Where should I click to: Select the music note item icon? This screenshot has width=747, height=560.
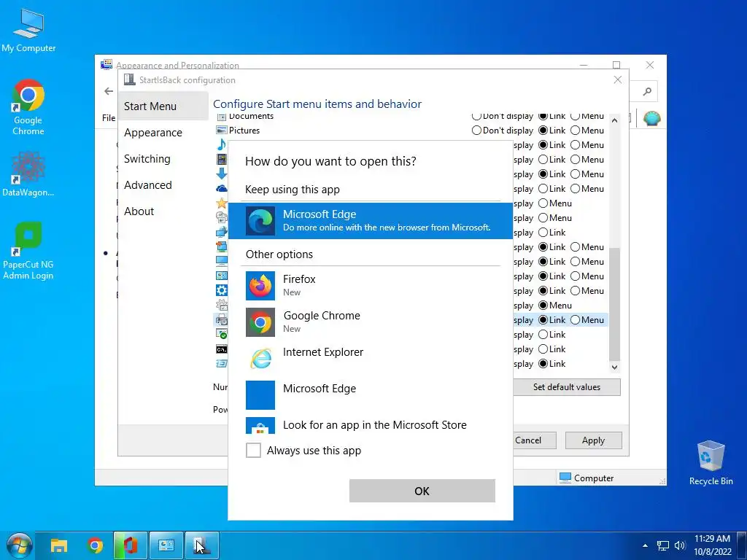[222, 144]
